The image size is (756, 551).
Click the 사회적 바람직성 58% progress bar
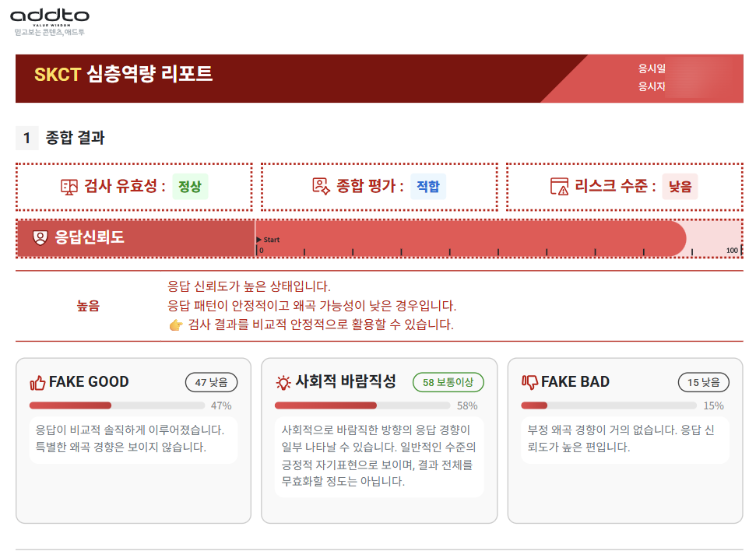tap(363, 406)
